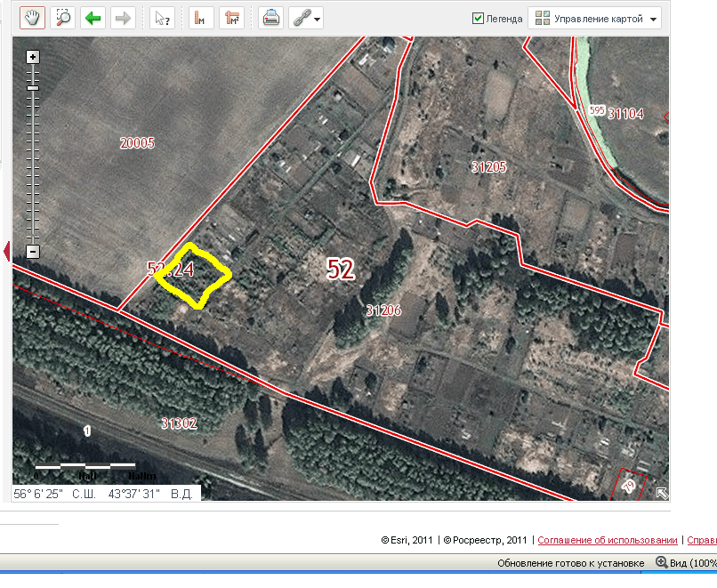This screenshot has width=717, height=588.
Task: Select the hand pan tool
Action: [x=32, y=19]
